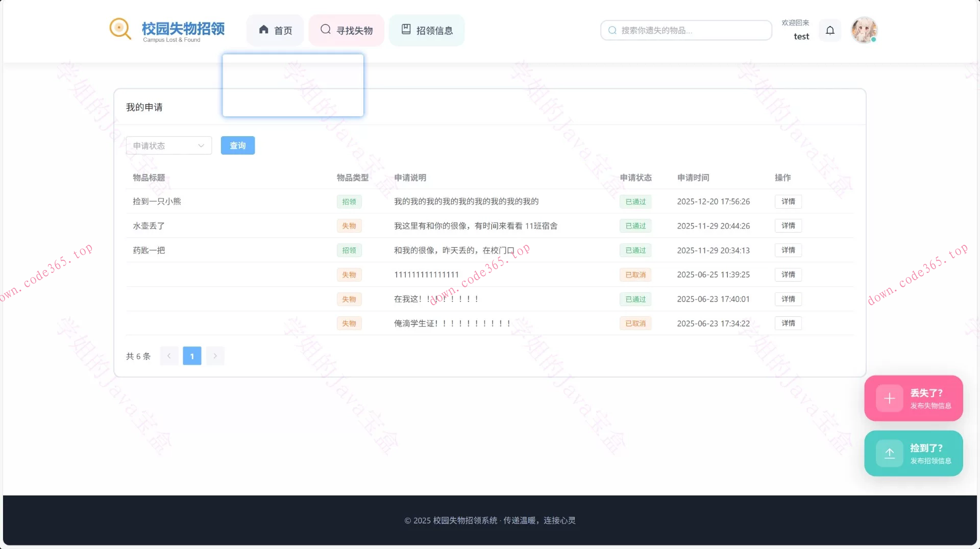Click the 查询 query button

click(x=237, y=145)
